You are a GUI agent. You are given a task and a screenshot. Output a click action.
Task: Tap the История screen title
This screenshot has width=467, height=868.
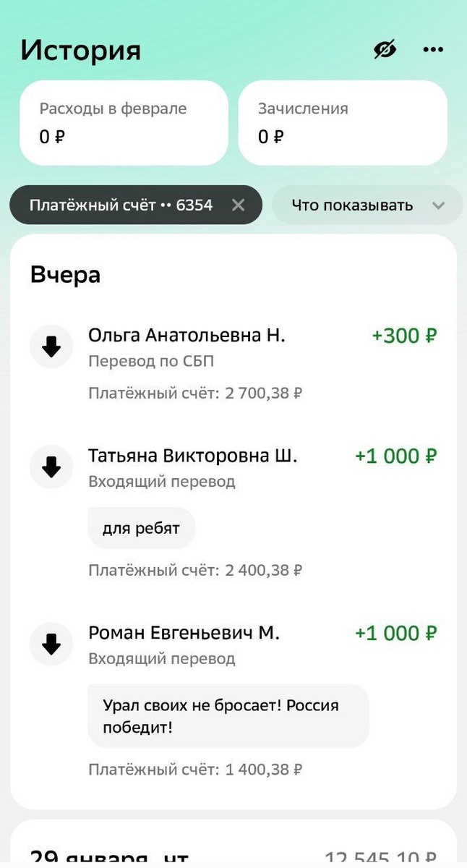click(x=78, y=49)
